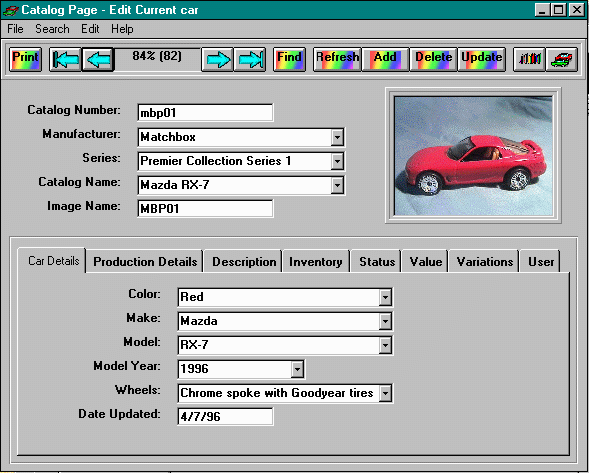Go to next record arrow
Viewport: 589px width, 473px height.
point(217,59)
